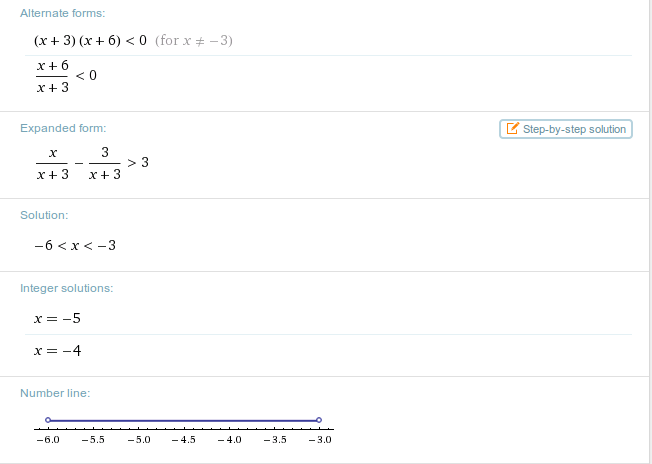
Task: Click the −5.0 tick label on the number line
Action: 137,439
